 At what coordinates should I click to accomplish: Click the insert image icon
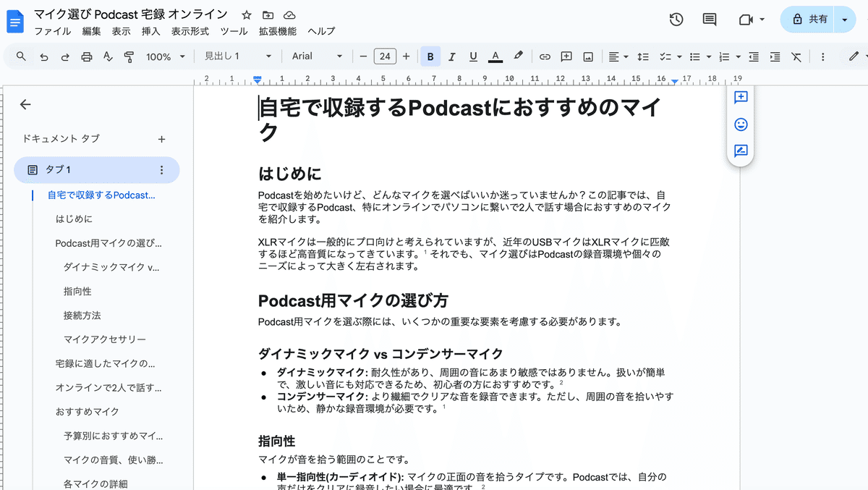pos(588,56)
